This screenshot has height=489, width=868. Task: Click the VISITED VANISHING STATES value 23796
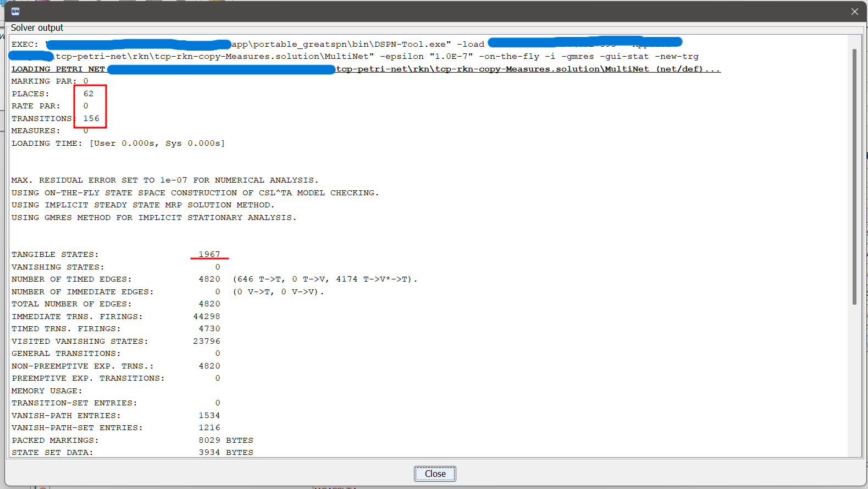click(207, 341)
